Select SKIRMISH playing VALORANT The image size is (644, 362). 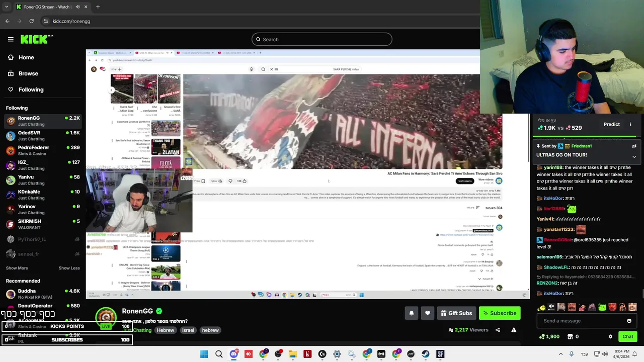[43, 224]
